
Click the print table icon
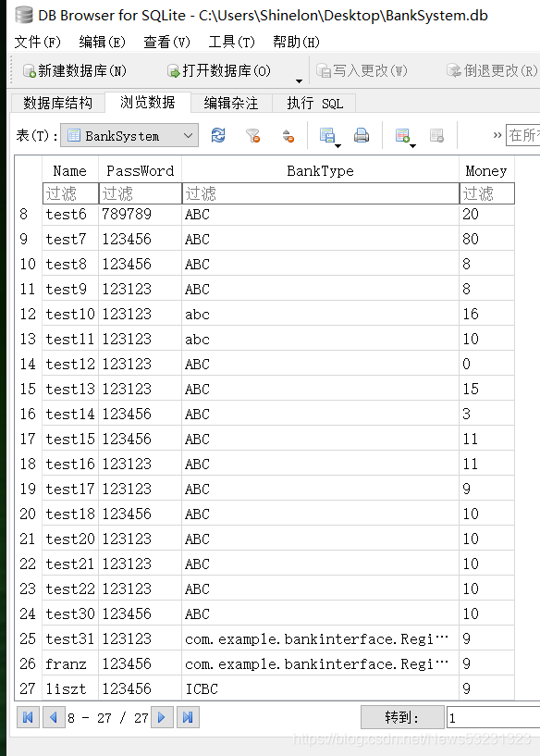coord(362,135)
